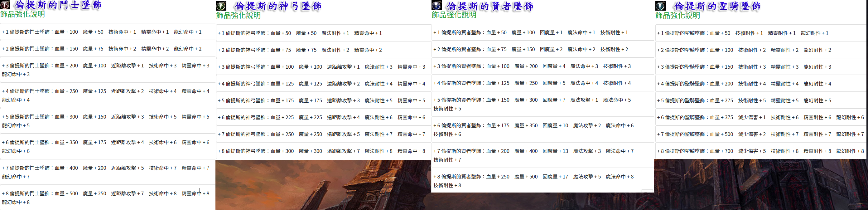
Task: Select the +7 倫提斯的聖騎墜飾 row
Action: pyautogui.click(x=760, y=134)
